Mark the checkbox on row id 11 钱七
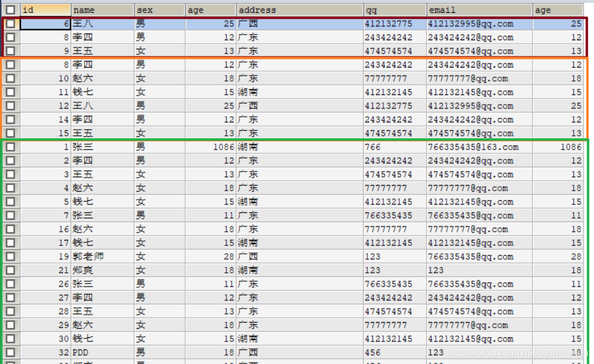This screenshot has height=364, width=594. pyautogui.click(x=10, y=92)
